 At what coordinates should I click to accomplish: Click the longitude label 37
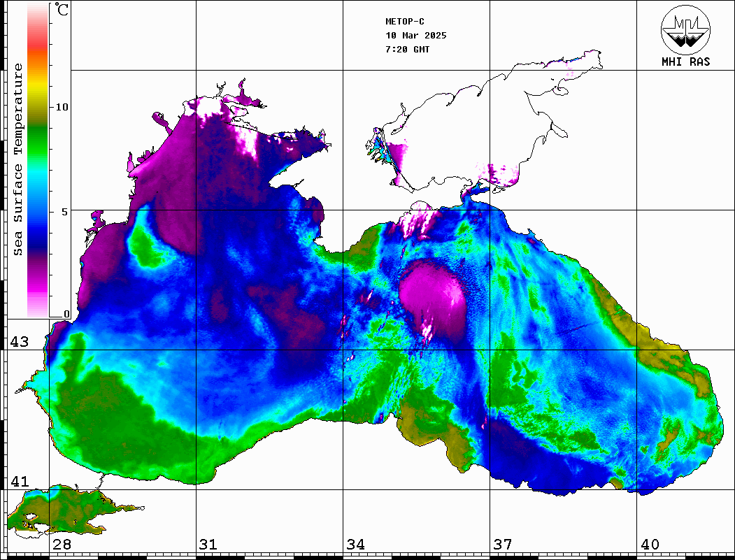pyautogui.click(x=503, y=545)
